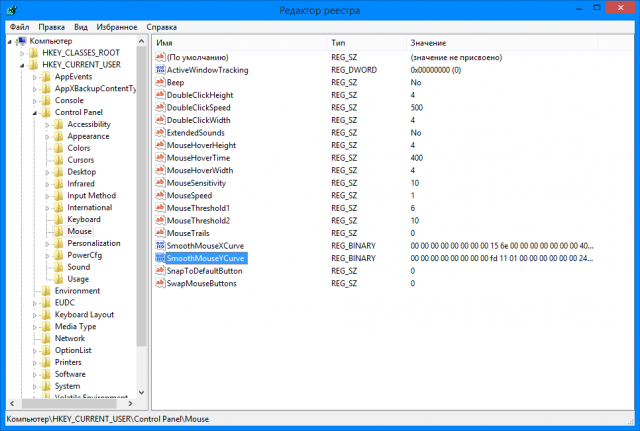Image resolution: width=640 pixels, height=431 pixels.
Task: Click the 500 data of DoubleClickSpeed
Action: [417, 108]
